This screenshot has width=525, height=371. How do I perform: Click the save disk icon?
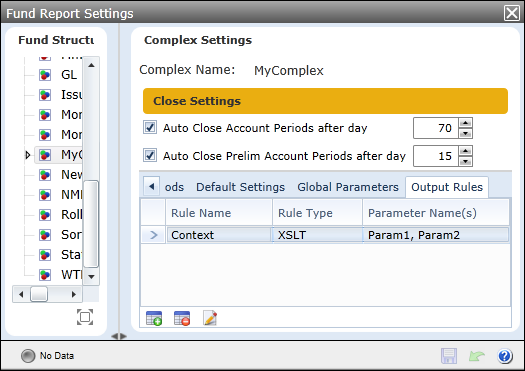(449, 356)
